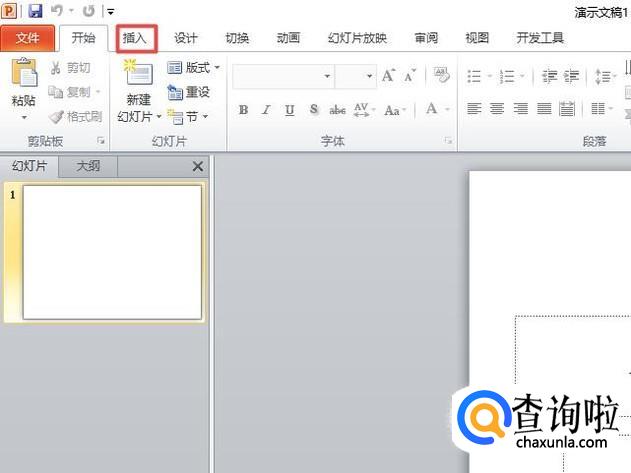Click the Save icon in quick access toolbar
The height and width of the screenshot is (473, 631).
(35, 11)
